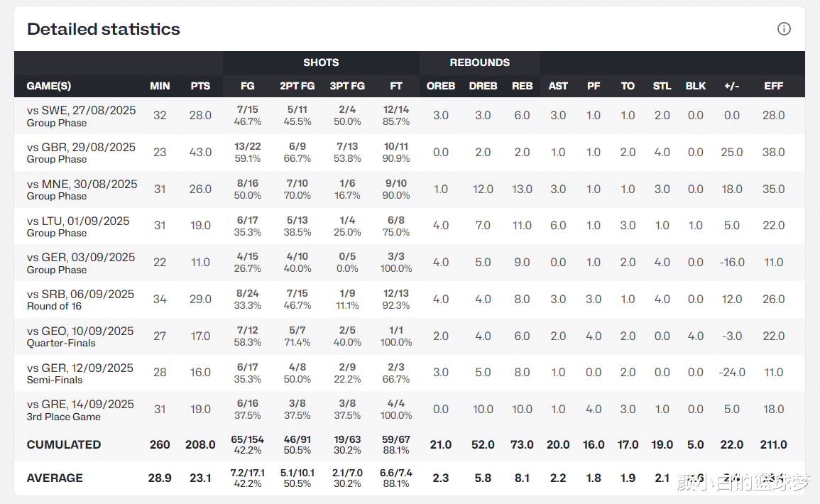Open the vs GER, 03/09/2025 Group Phase game
Viewport: 820px width, 504px height.
click(x=81, y=258)
